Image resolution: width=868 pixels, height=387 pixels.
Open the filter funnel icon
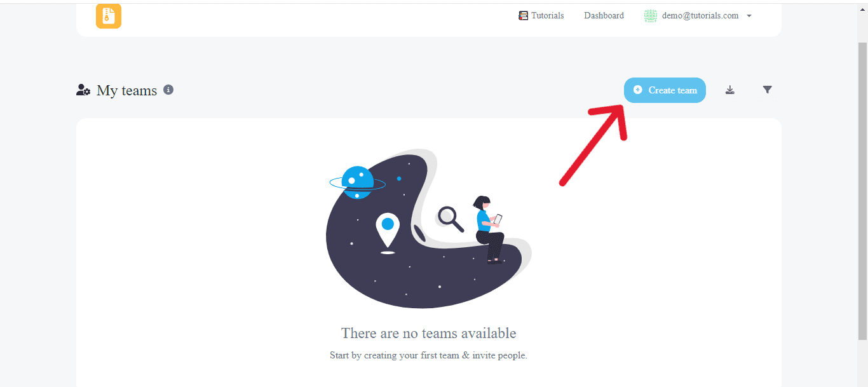(768, 90)
